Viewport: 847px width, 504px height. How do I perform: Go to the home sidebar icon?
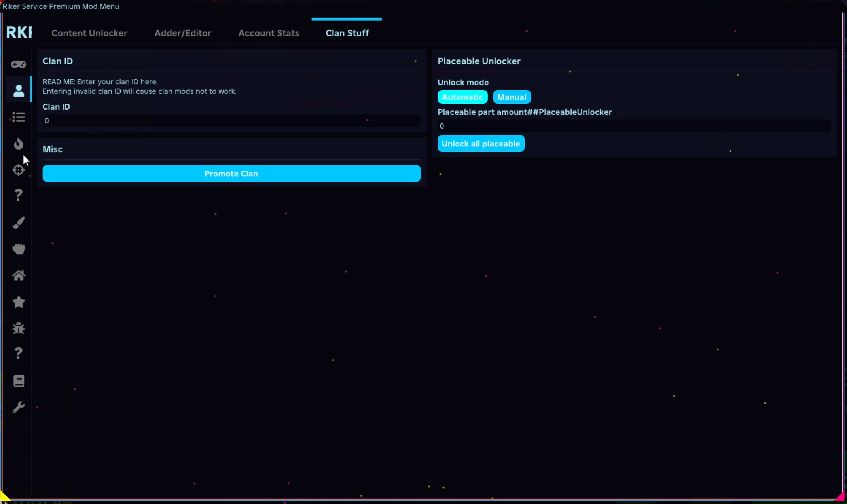tap(19, 275)
